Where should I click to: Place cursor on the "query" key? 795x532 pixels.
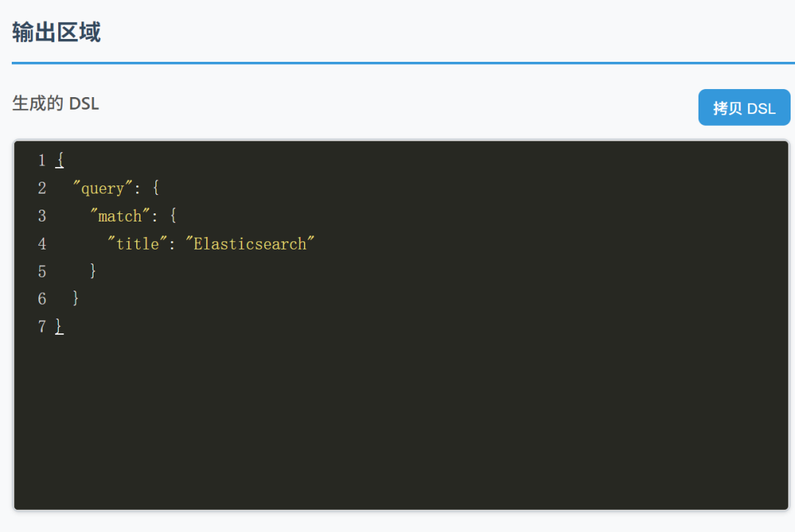click(103, 188)
